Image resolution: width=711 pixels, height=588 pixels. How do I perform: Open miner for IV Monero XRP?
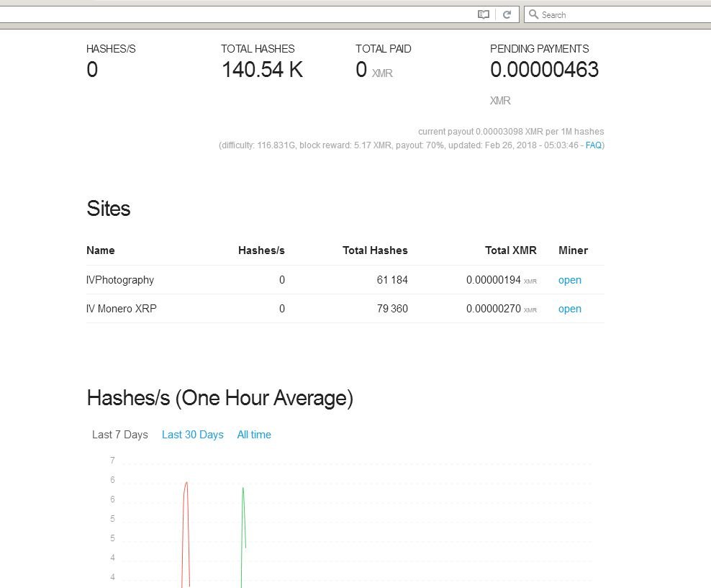click(569, 309)
